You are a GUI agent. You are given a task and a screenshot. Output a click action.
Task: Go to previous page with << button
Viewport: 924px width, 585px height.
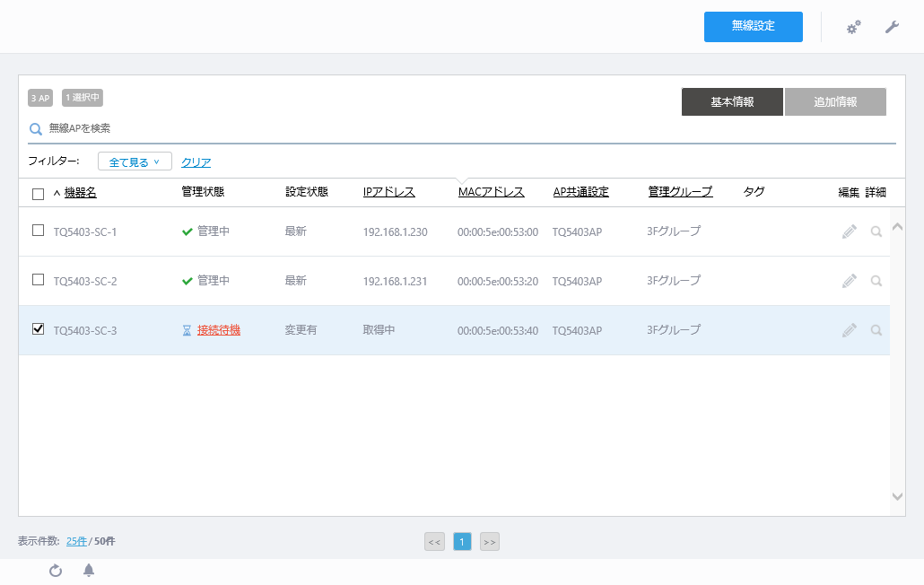435,542
